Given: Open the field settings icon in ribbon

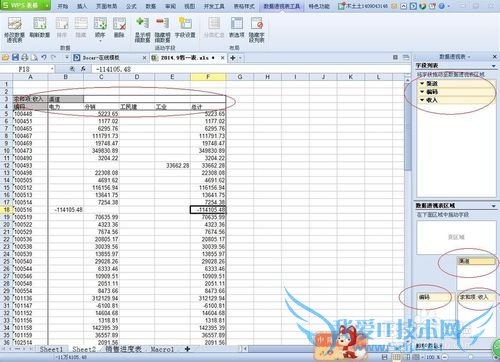Looking at the screenshot, I should pos(185,23).
